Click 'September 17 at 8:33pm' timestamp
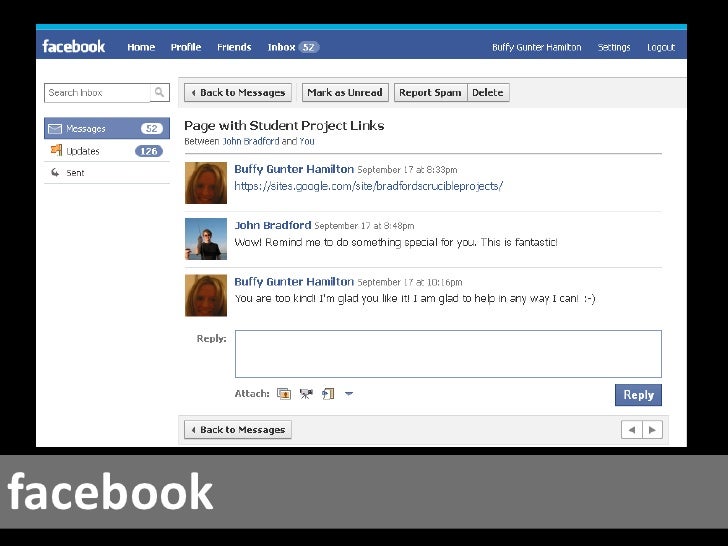The image size is (728, 546). pyautogui.click(x=407, y=170)
